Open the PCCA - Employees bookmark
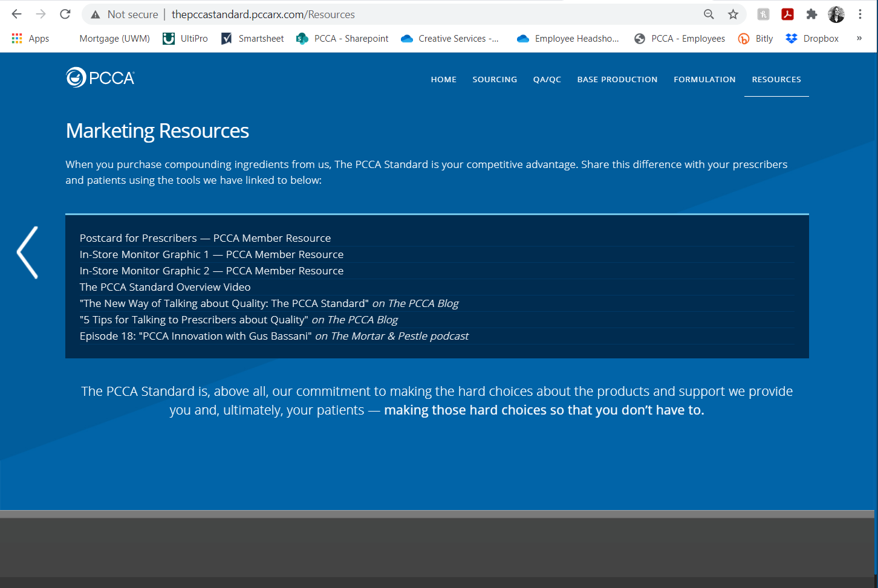878x588 pixels. (x=680, y=38)
